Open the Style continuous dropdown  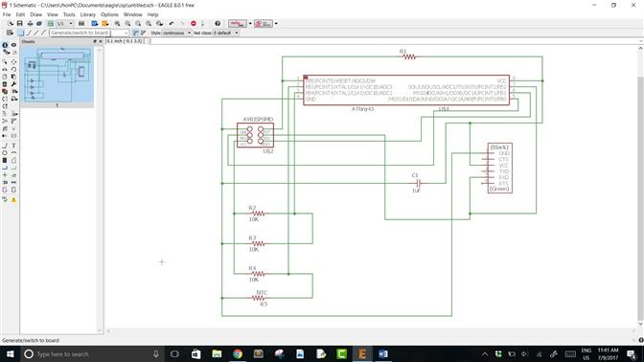click(x=176, y=33)
